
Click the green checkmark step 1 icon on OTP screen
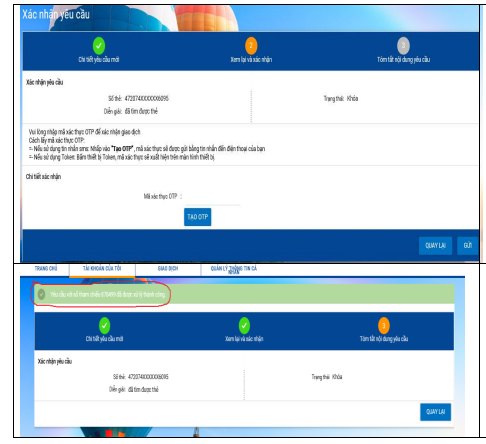click(99, 46)
